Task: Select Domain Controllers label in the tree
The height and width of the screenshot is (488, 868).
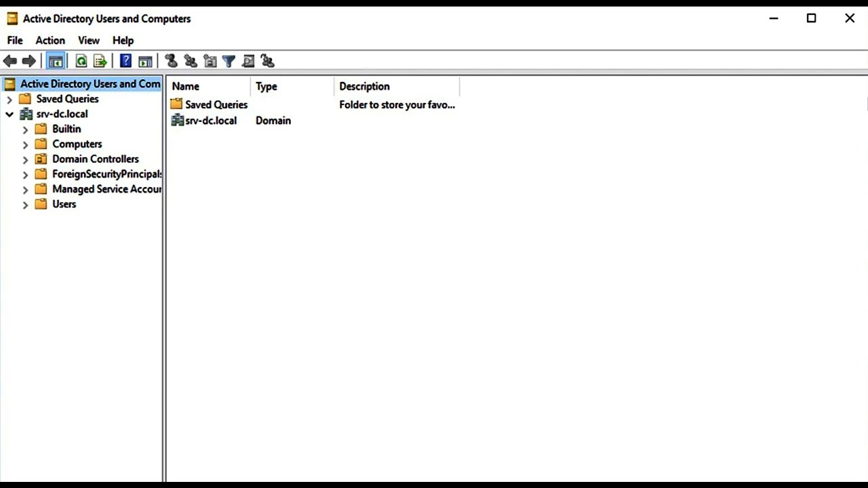Action: click(95, 159)
